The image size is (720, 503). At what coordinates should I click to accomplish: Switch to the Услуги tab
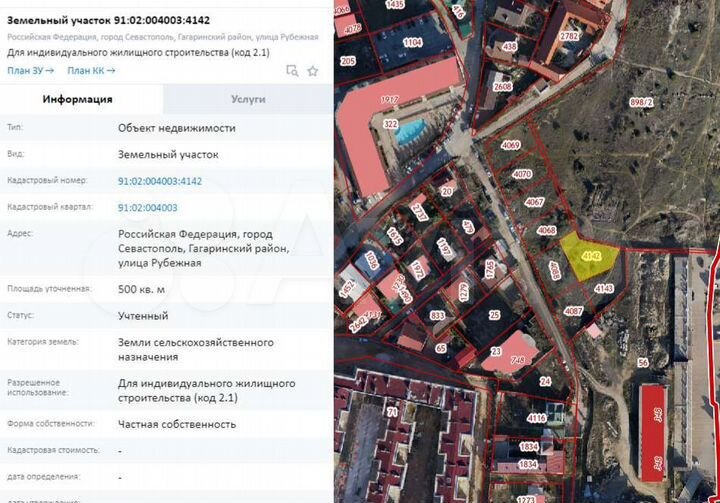247,99
